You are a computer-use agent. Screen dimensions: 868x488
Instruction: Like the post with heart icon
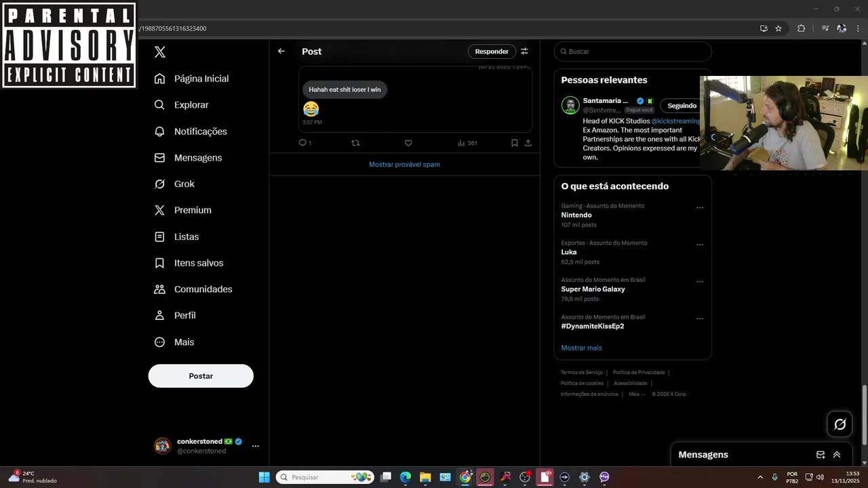pos(408,143)
